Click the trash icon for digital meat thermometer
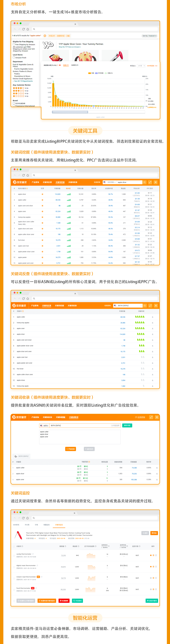 (153, 567)
